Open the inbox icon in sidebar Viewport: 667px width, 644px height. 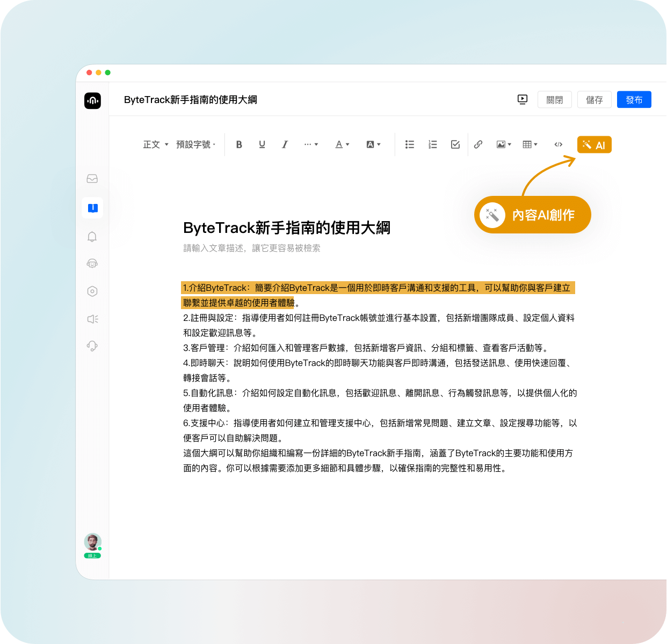pos(92,179)
